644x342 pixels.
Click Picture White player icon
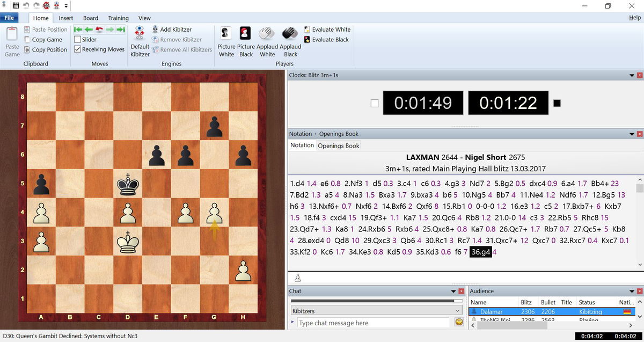click(x=226, y=33)
